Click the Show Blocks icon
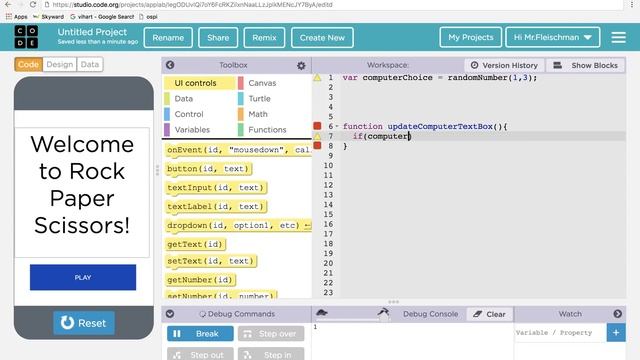Screen dimensions: 640x360 (x=557, y=65)
